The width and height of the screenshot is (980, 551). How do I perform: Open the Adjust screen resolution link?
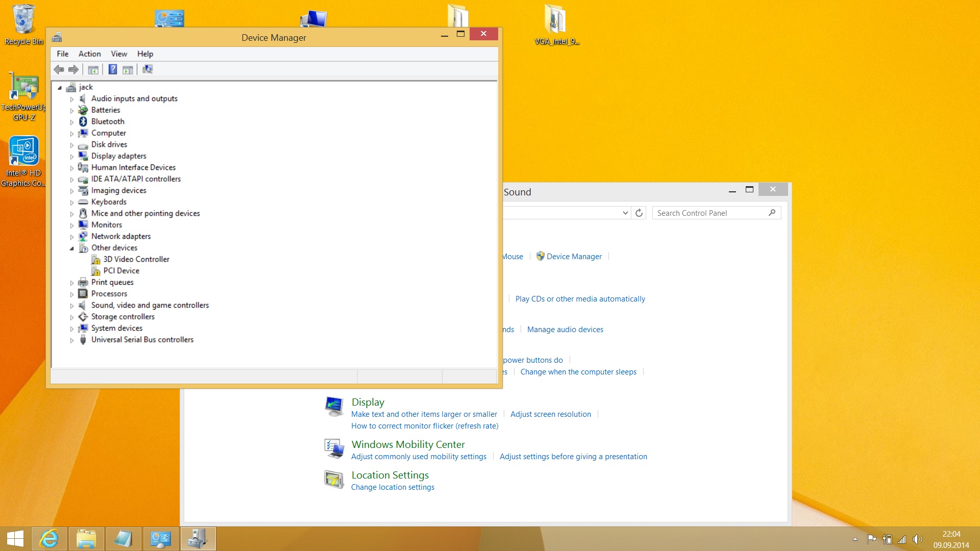coord(550,414)
